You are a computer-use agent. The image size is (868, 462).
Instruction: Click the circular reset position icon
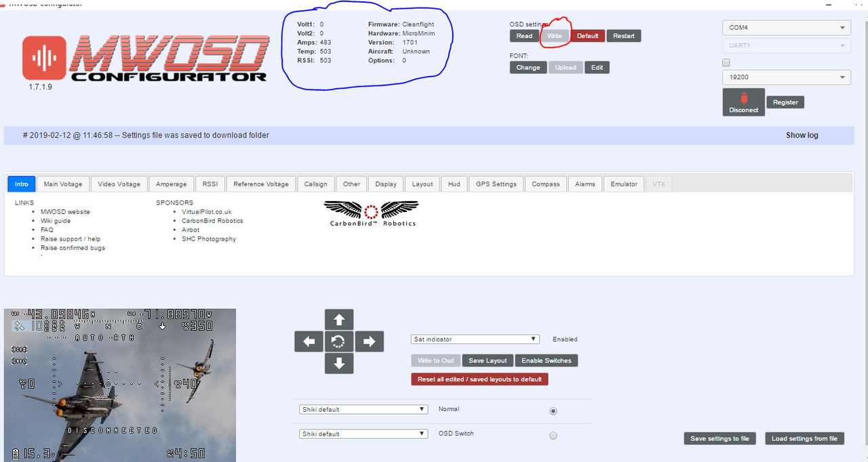[x=339, y=341]
